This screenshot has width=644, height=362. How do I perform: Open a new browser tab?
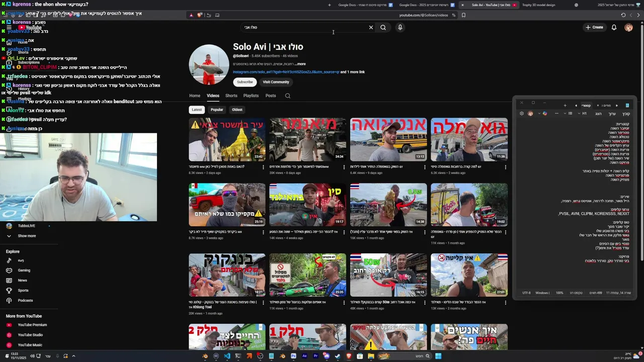coord(330,5)
